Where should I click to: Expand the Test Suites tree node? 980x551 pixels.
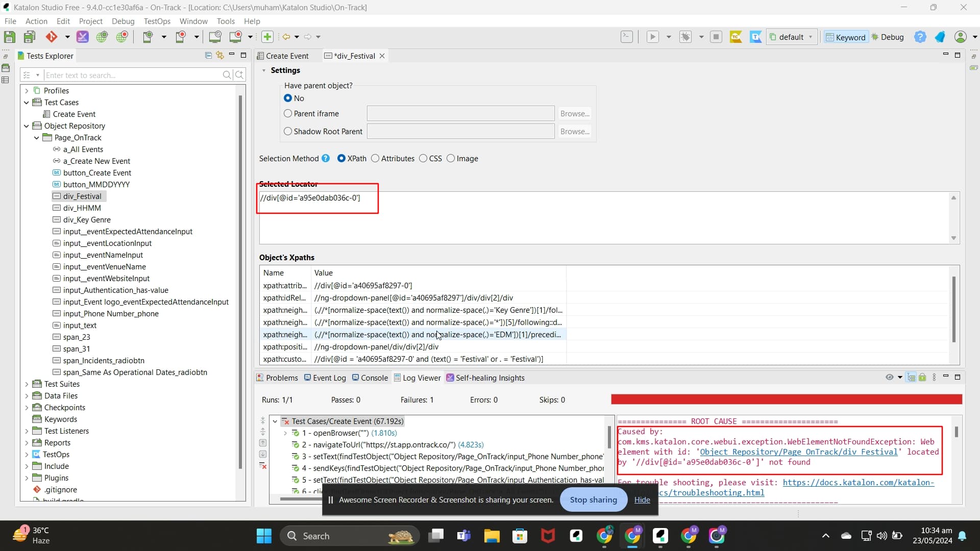click(x=27, y=384)
